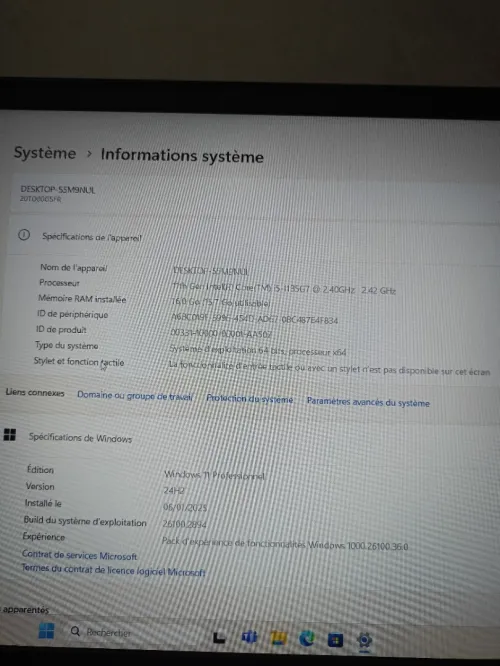
Task: Select the Version value 24H2
Action: click(x=174, y=491)
